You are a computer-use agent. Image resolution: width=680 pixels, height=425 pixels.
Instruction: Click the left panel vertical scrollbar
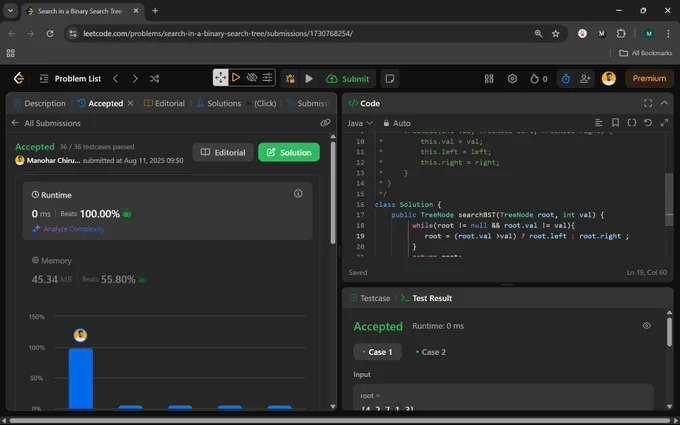(x=333, y=193)
